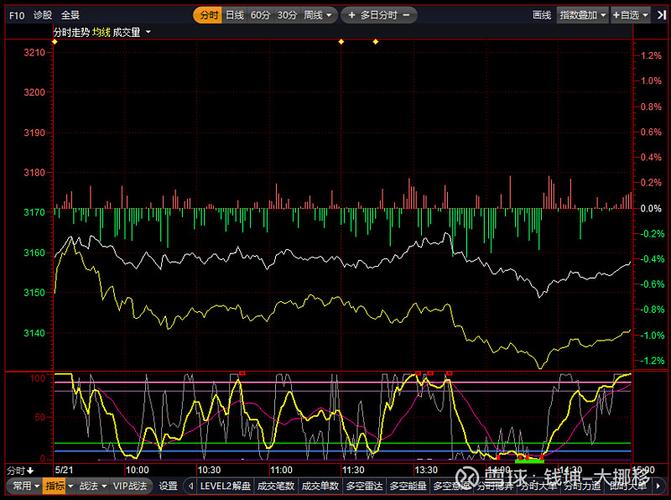This screenshot has width=671, height=500.
Task: Click the 13:30 time axis label
Action: 426,470
